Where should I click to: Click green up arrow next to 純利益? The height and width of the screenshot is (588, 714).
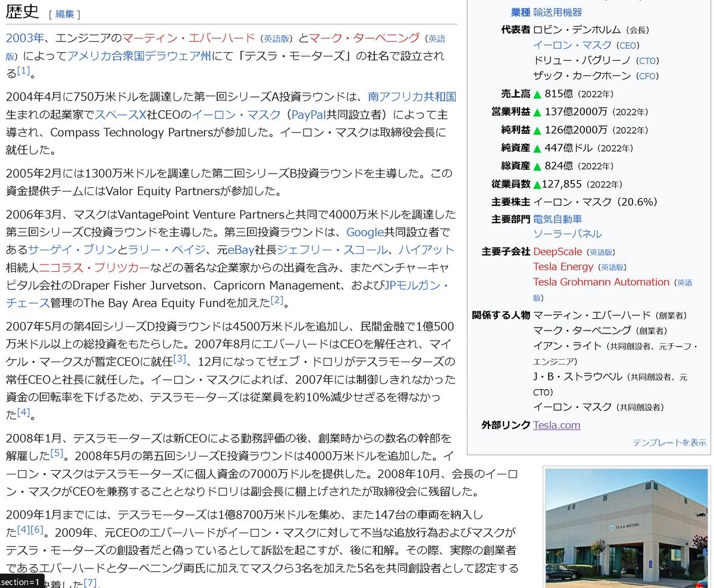click(x=537, y=130)
